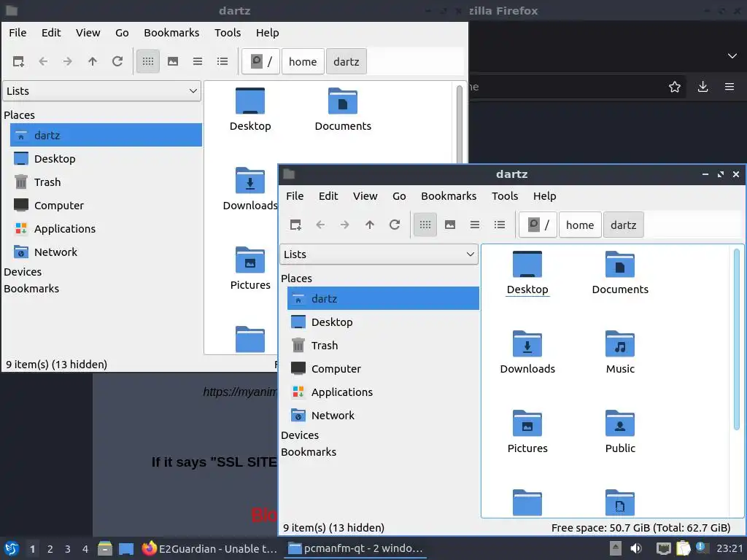
Task: Open Bookmarks menu in back window
Action: tap(171, 32)
